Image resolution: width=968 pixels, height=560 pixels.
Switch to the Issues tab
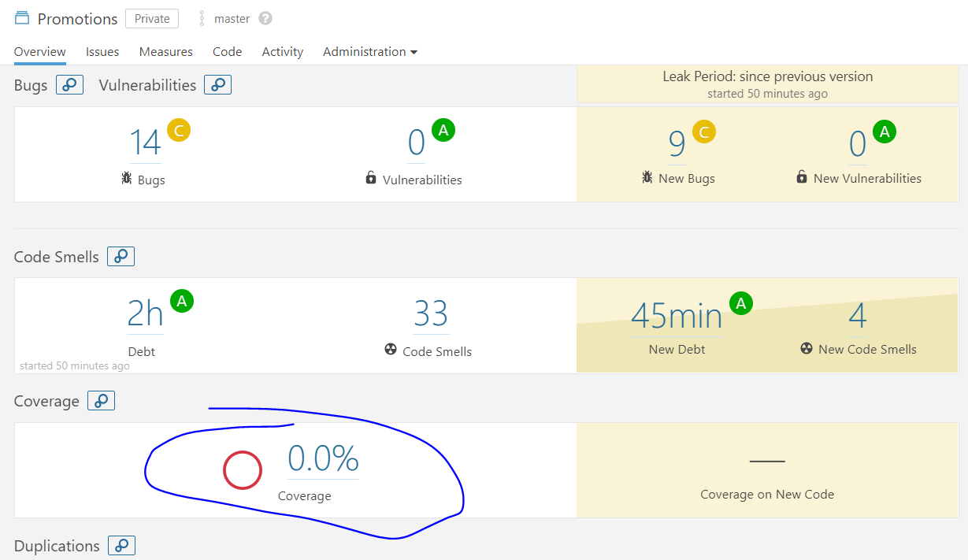102,51
